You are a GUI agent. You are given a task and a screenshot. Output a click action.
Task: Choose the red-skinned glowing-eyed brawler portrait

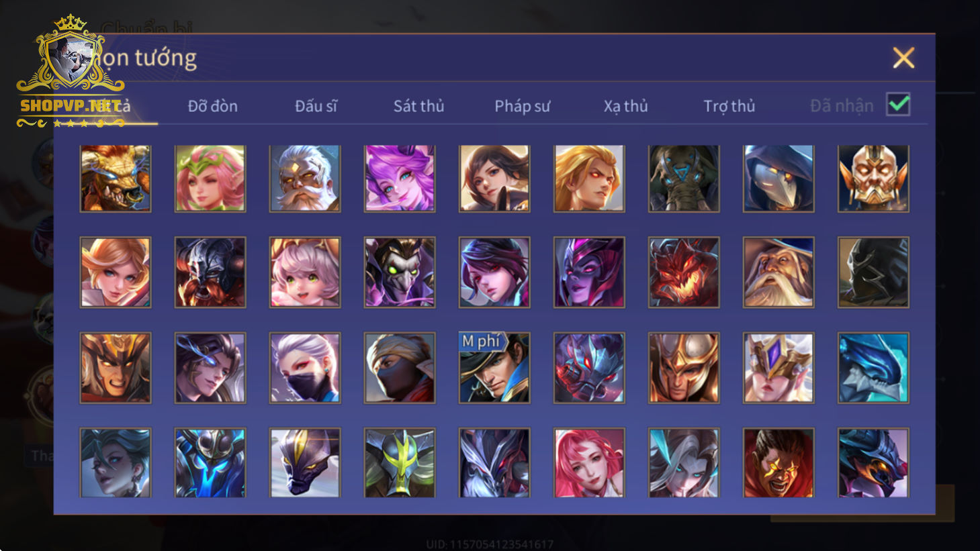click(x=778, y=463)
